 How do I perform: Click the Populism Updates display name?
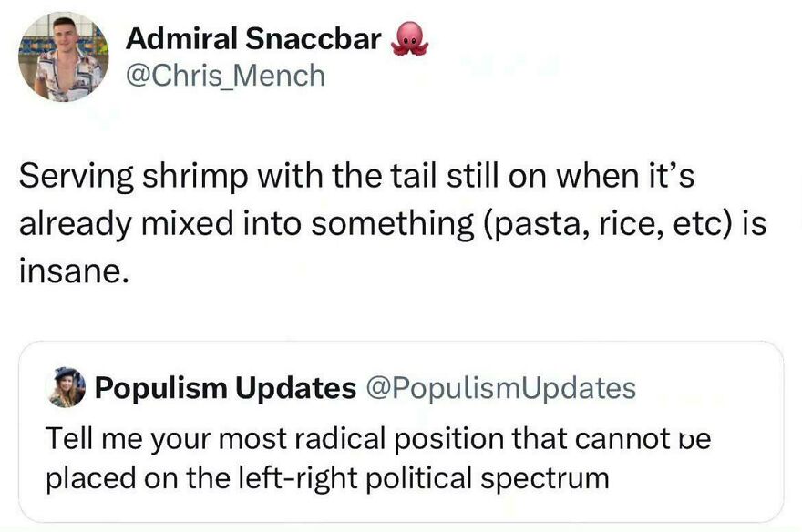point(222,386)
